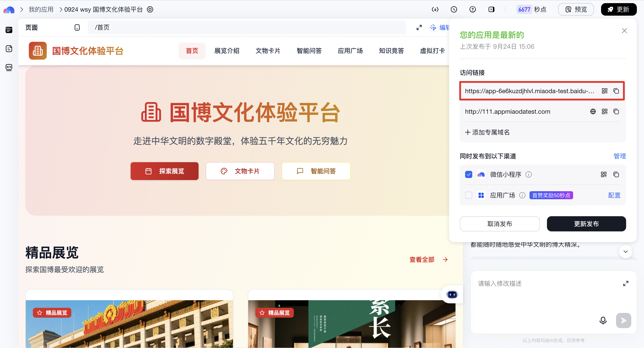Viewport: 644px width, 348px height.
Task: Click the code download icon in top bar
Action: 435,9
